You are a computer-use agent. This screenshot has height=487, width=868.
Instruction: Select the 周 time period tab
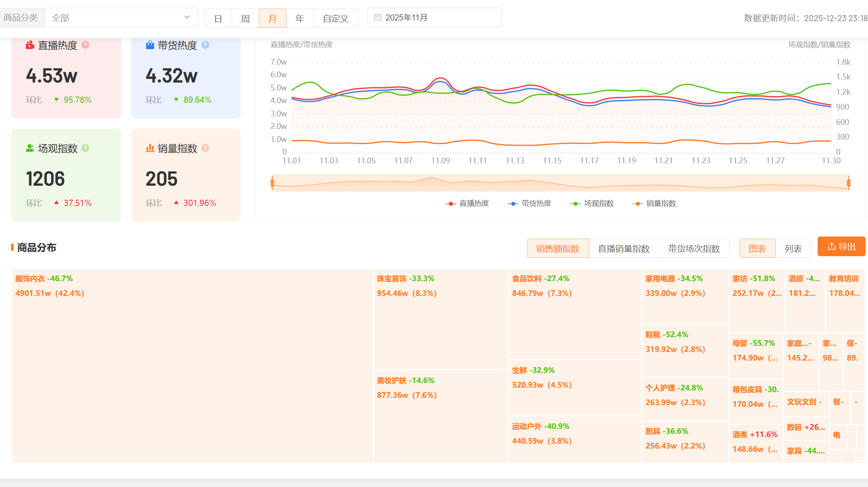pos(245,18)
